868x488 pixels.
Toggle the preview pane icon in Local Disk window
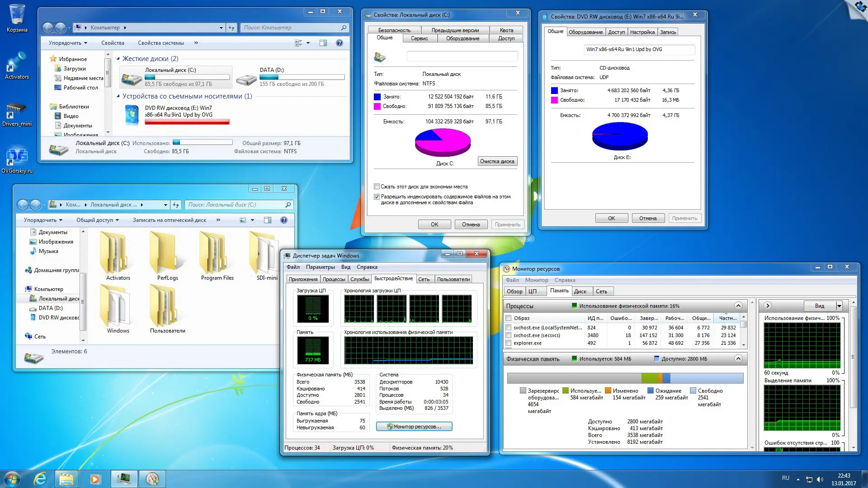point(268,220)
